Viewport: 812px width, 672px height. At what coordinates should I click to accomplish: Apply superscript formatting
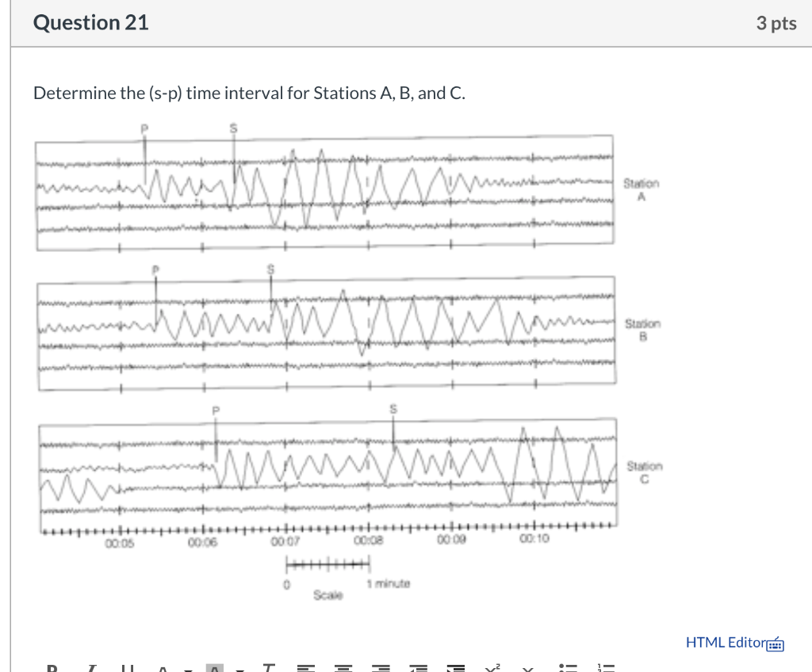(x=493, y=670)
